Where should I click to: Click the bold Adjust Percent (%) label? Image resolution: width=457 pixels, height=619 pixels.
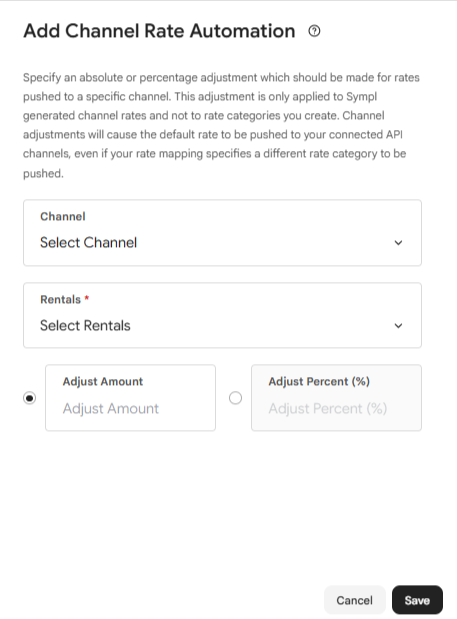(x=319, y=381)
